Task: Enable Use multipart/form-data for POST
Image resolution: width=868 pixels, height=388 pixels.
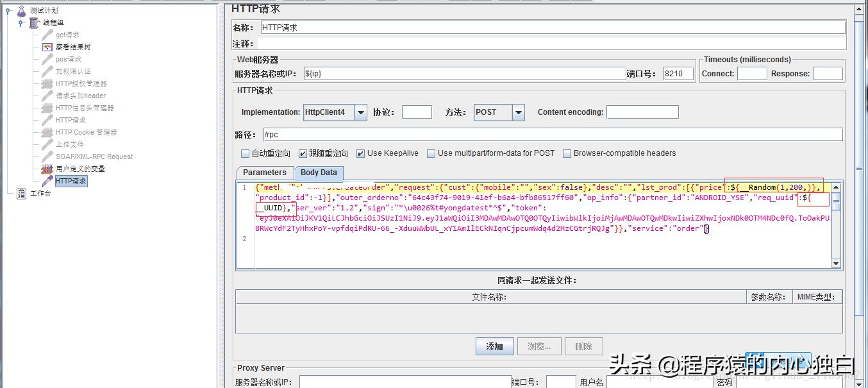Action: (431, 153)
